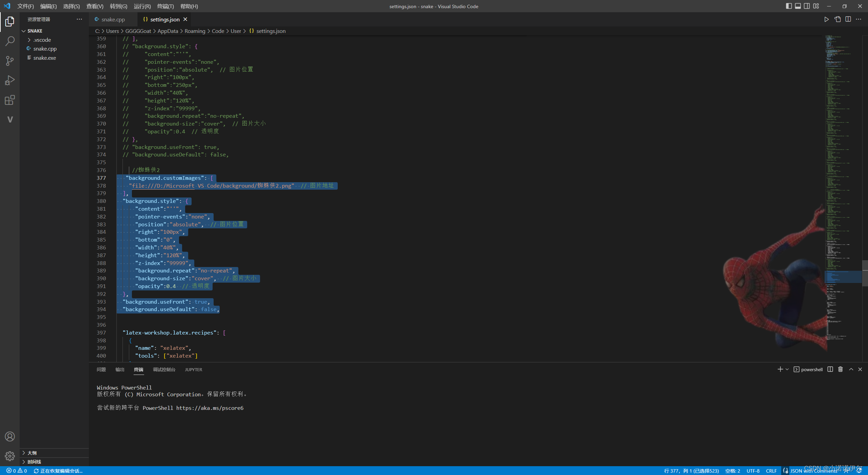Screen dimensions: 868x475
Task: Kill the active terminal with trash icon
Action: (840, 369)
